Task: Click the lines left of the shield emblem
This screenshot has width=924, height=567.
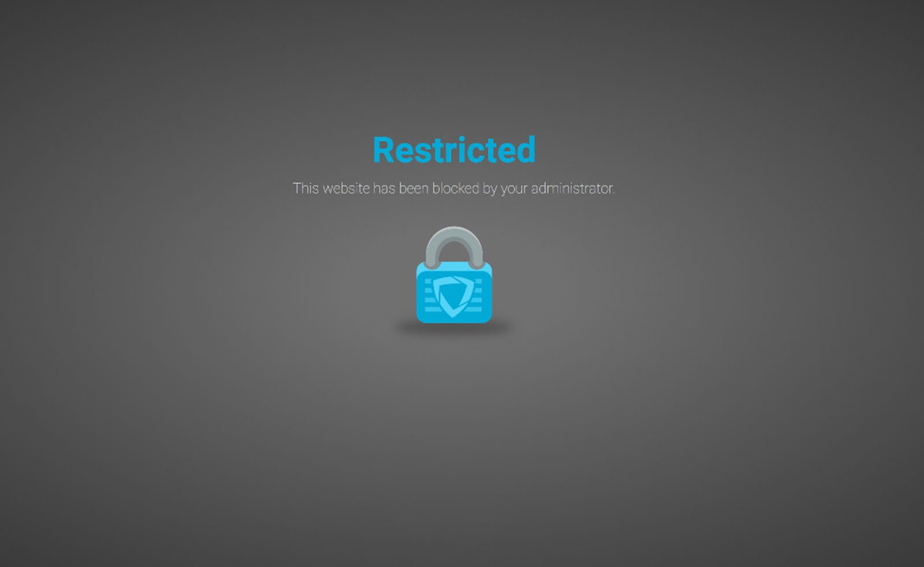Action: click(x=430, y=296)
